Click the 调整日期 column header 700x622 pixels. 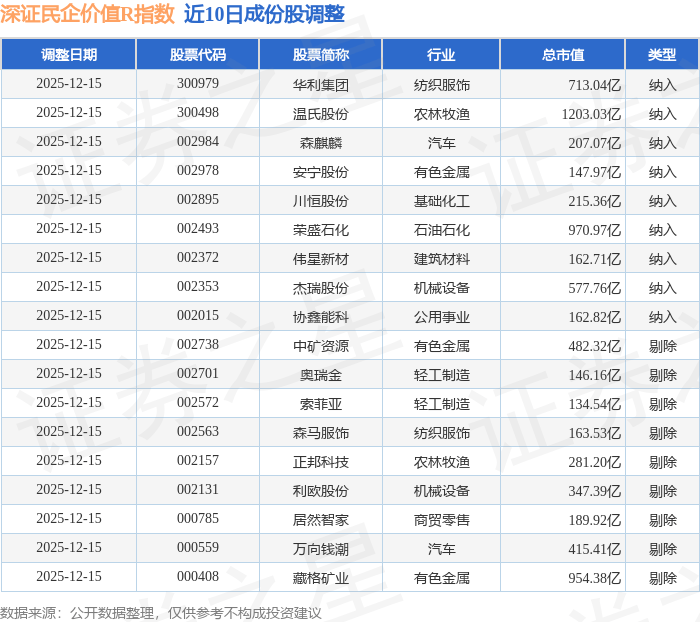pos(69,55)
